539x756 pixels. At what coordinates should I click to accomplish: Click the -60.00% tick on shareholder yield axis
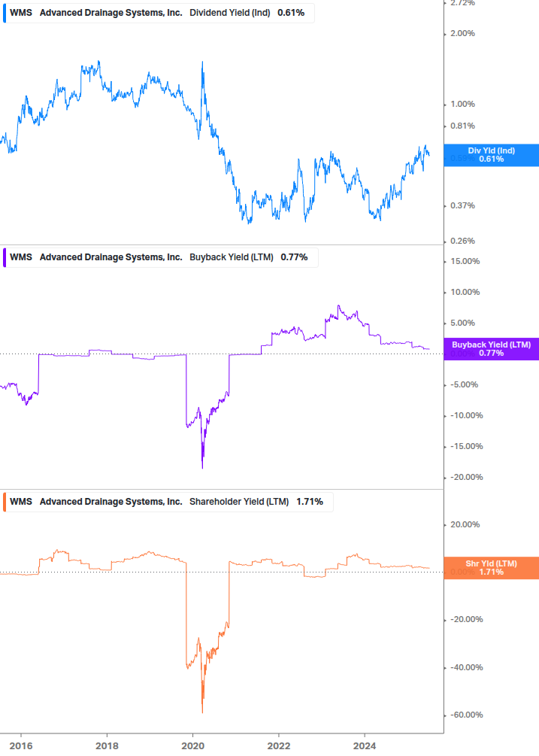[466, 715]
